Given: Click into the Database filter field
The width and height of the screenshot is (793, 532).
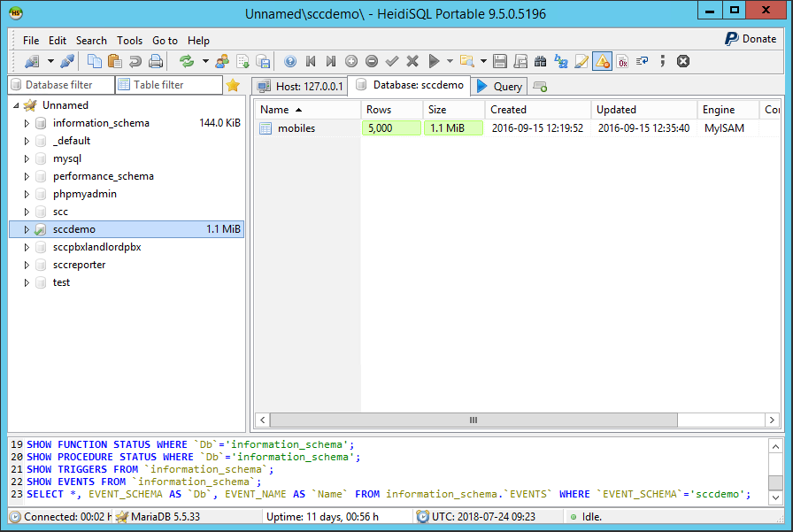Looking at the screenshot, I should pyautogui.click(x=62, y=85).
